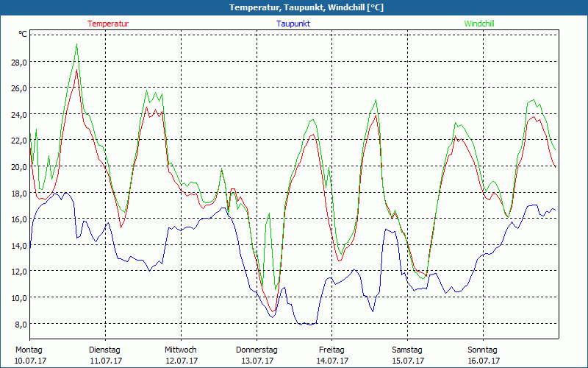Click the 13.07.17 date label
Screen dimensions: 588x368
pyautogui.click(x=257, y=361)
